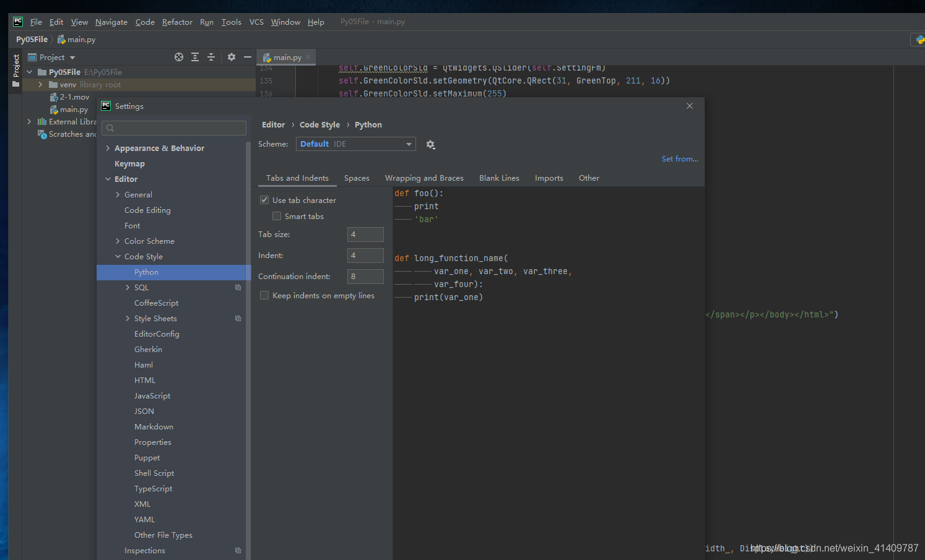Expand Style Sheets code style node

[x=128, y=318]
